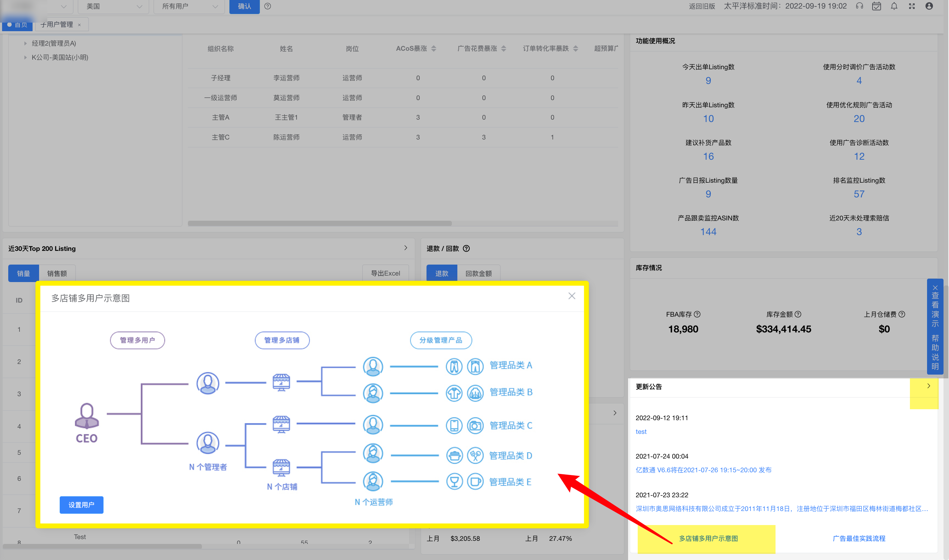Open the test announcement link
This screenshot has width=949, height=560.
[641, 432]
